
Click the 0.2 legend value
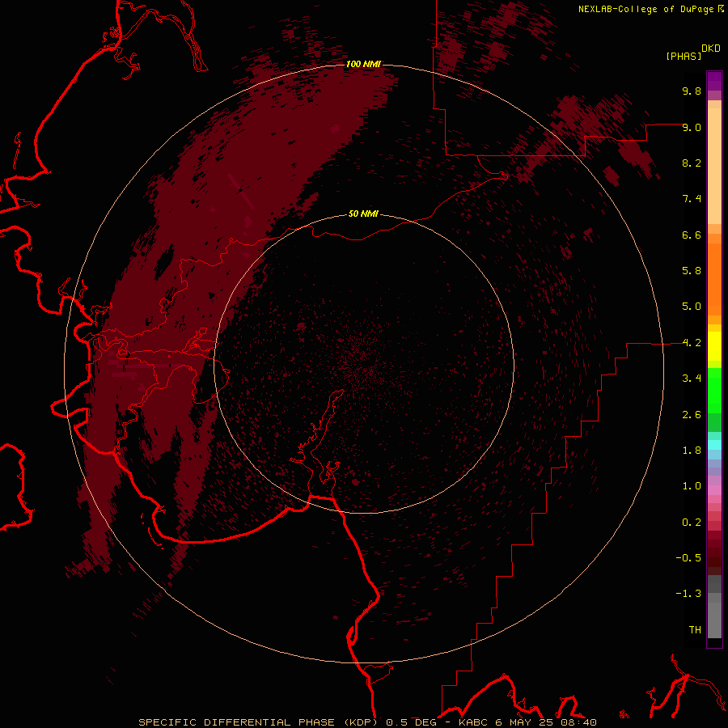coord(692,523)
